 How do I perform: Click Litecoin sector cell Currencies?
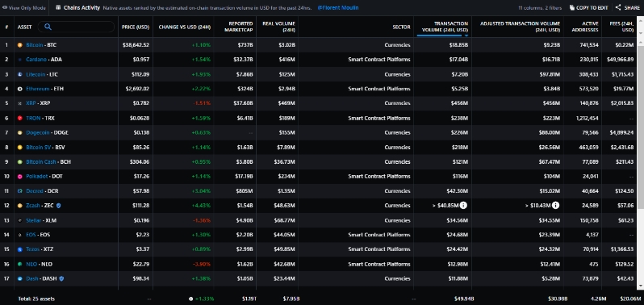pyautogui.click(x=397, y=74)
